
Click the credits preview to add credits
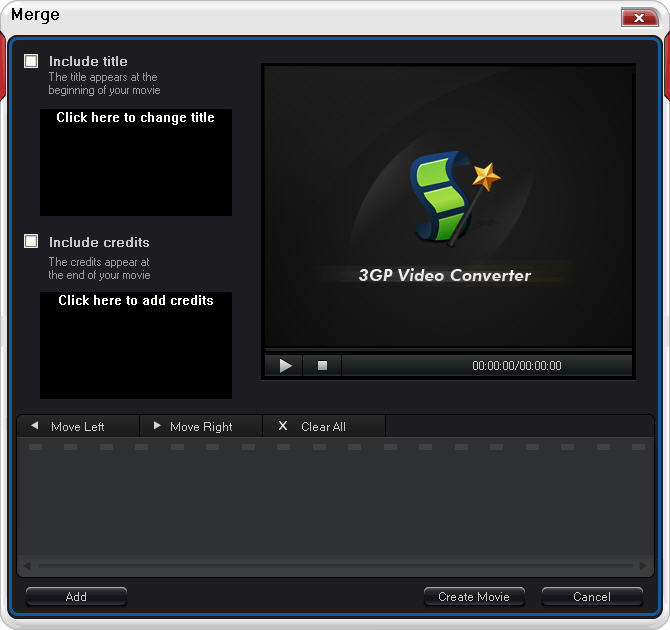[135, 345]
